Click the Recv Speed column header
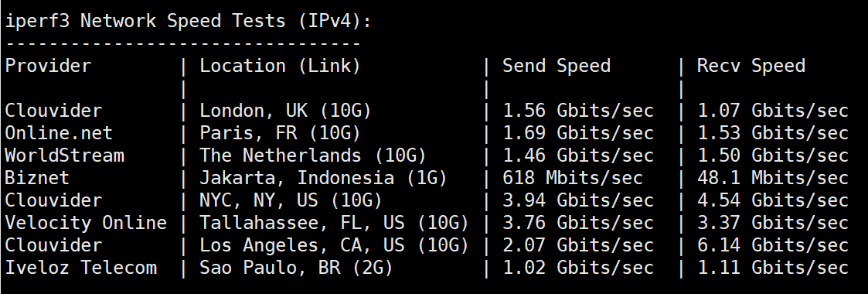The width and height of the screenshot is (868, 294). pyautogui.click(x=751, y=66)
